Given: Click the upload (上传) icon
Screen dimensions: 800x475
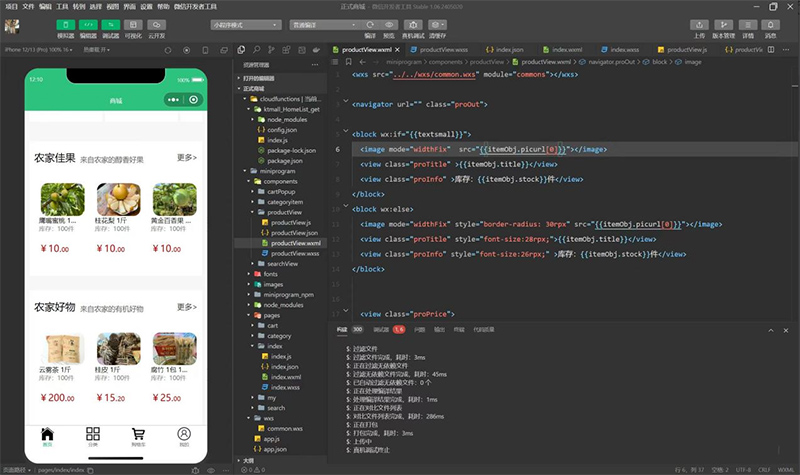Looking at the screenshot, I should (699, 24).
